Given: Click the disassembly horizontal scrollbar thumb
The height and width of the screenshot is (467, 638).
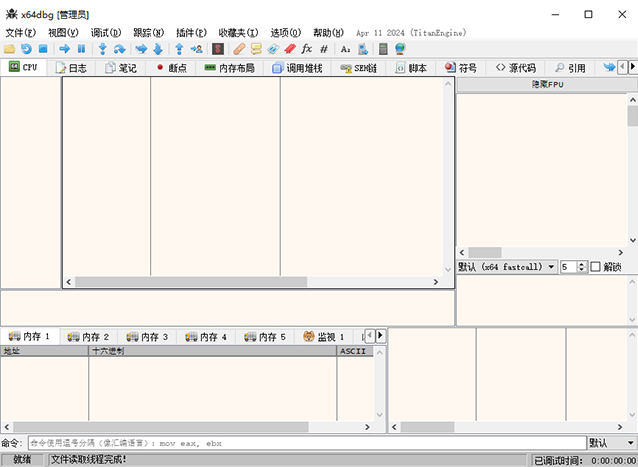Looking at the screenshot, I should point(191,282).
